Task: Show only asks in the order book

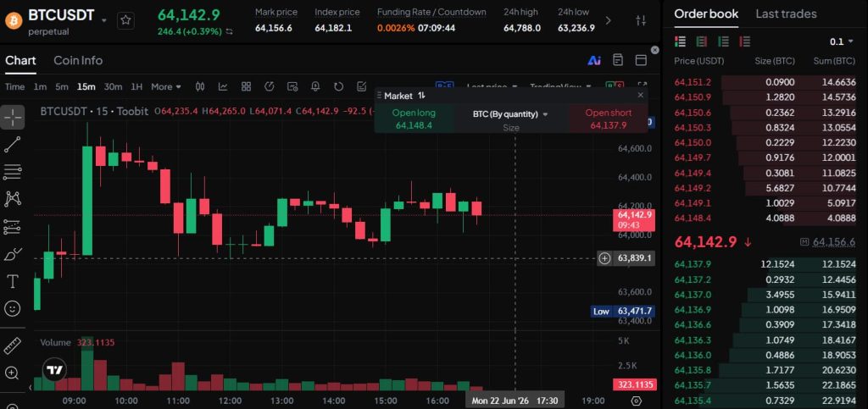Action: [x=745, y=41]
